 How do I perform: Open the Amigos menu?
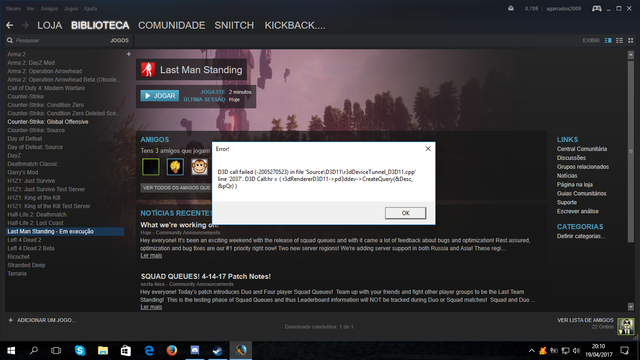pos(49,9)
